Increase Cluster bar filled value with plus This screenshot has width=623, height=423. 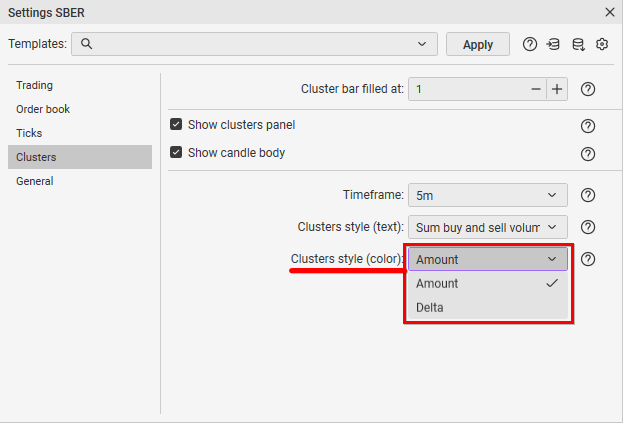557,89
